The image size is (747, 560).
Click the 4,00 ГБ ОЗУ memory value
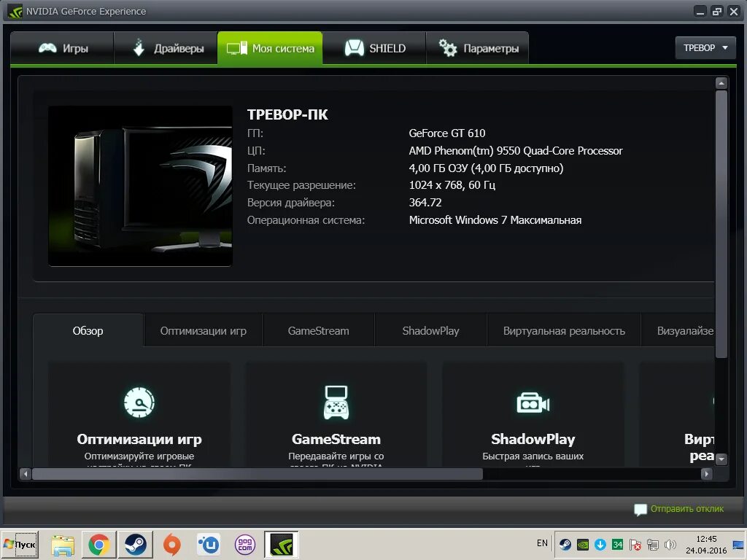point(486,168)
